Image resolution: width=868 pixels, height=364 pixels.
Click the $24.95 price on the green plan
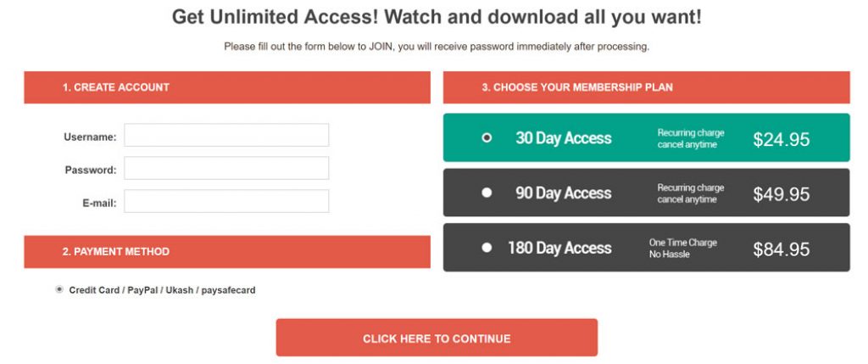pos(781,139)
